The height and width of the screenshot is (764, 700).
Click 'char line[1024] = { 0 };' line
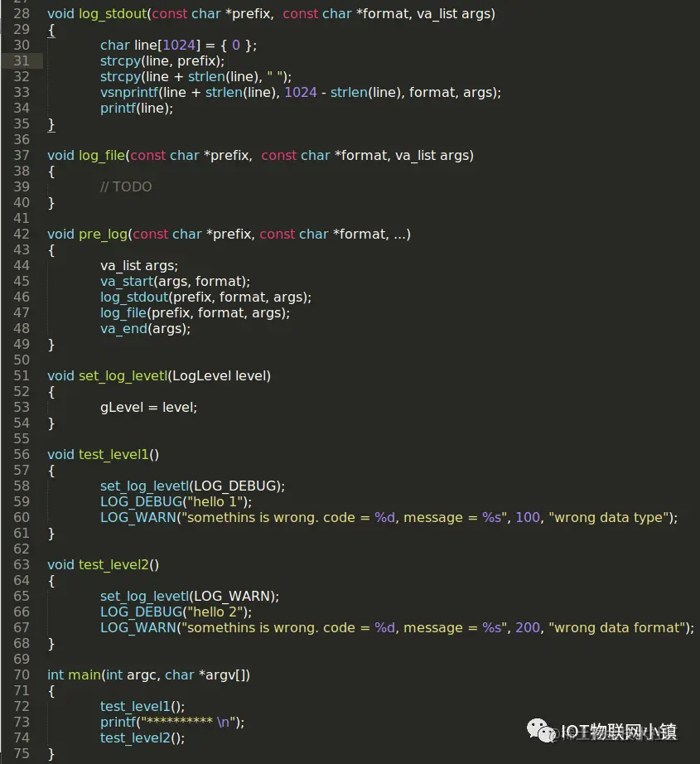pyautogui.click(x=178, y=46)
